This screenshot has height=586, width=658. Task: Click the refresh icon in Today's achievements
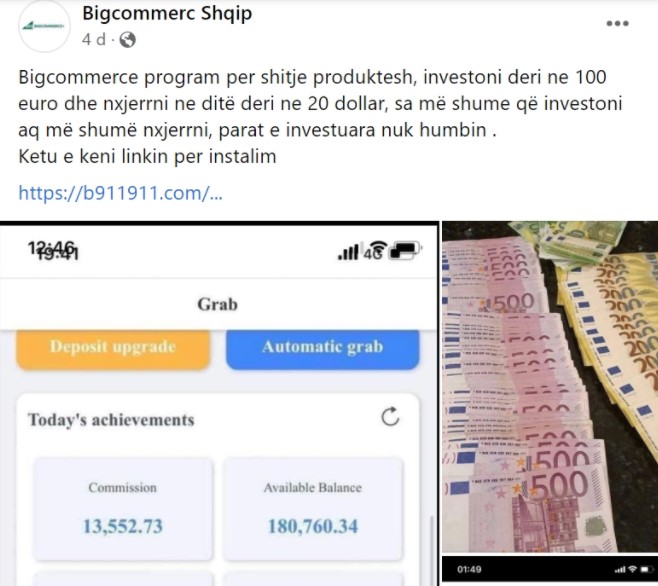[x=390, y=416]
